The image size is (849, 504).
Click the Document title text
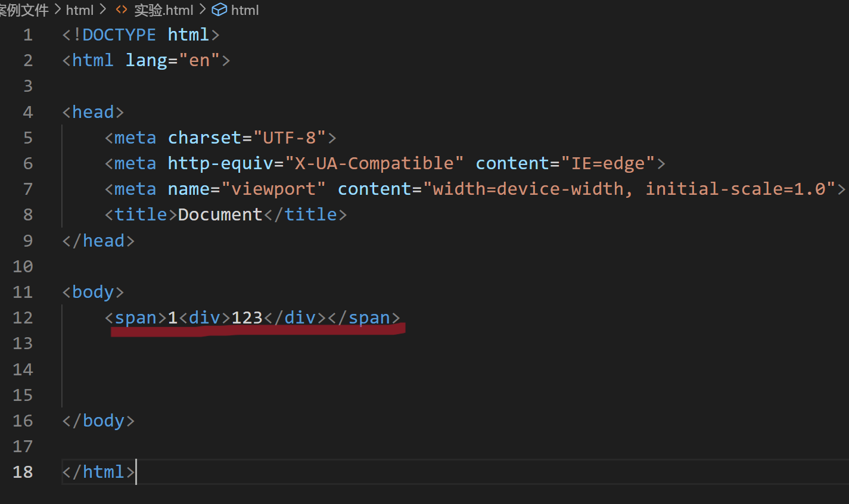(x=220, y=214)
